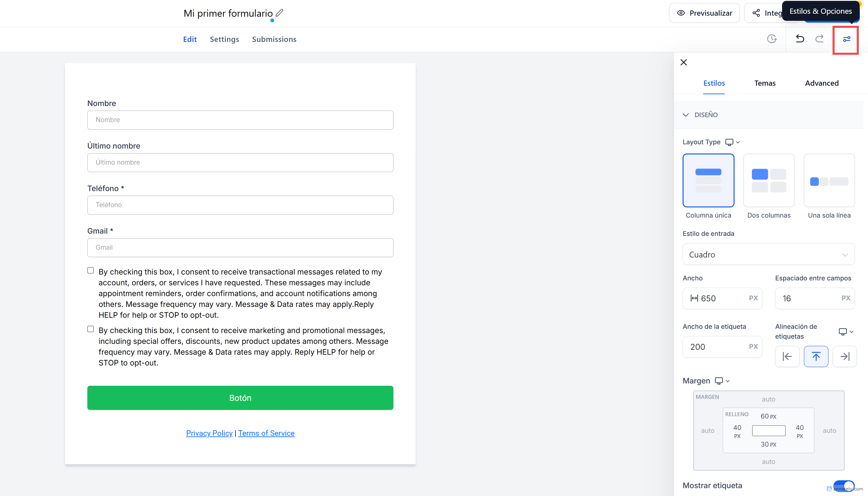Open the Estilos & Opciones sliders icon
This screenshot has width=868, height=496.
coord(846,39)
